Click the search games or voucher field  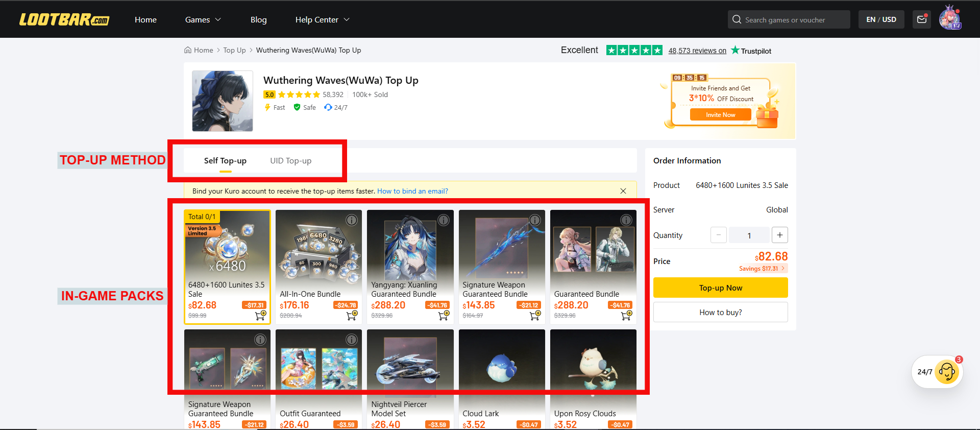[789, 19]
